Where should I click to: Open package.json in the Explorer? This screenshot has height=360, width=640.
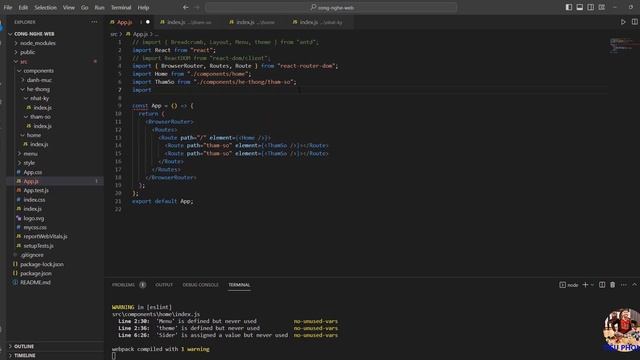pos(36,273)
